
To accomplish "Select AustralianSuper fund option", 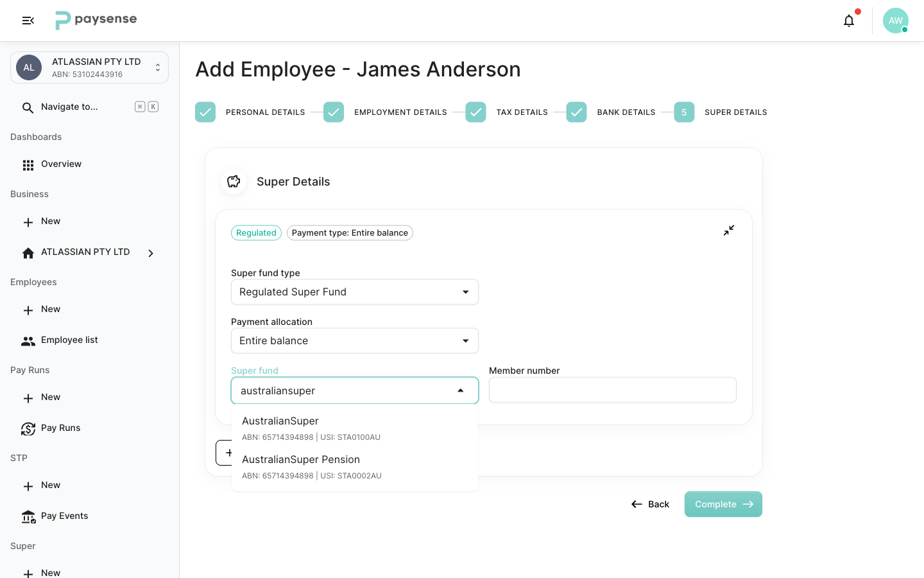I will coord(355,428).
